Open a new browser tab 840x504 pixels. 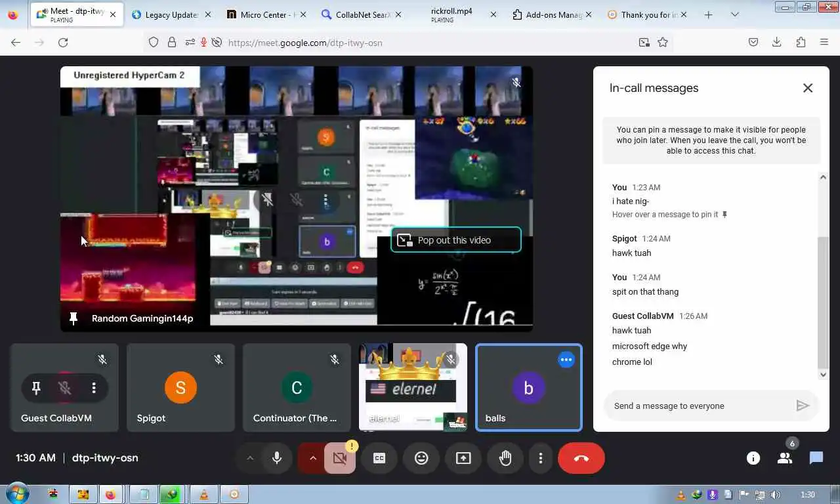[708, 14]
